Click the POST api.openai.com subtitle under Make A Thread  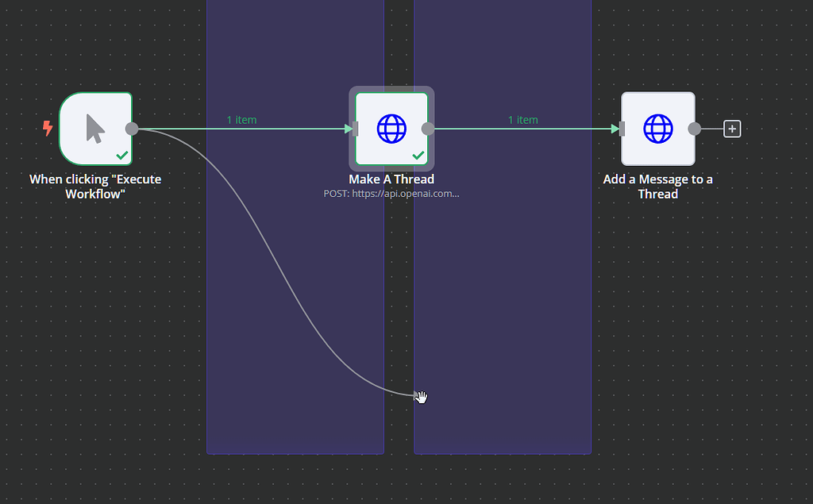pos(391,193)
